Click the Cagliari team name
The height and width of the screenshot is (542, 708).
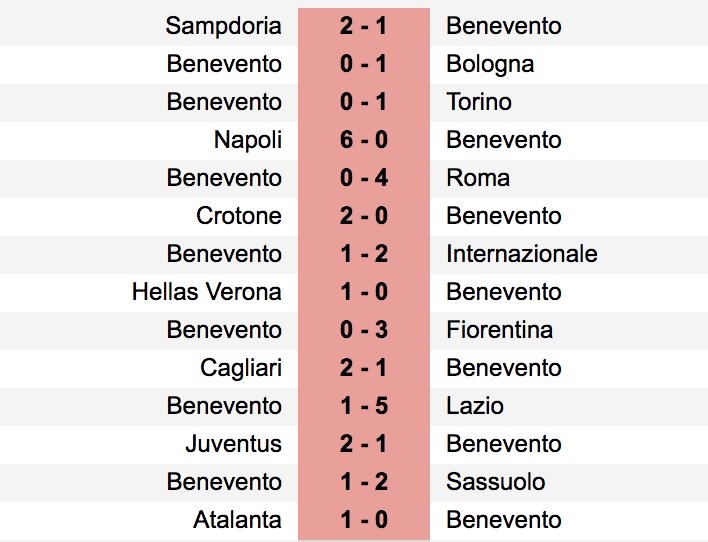point(241,368)
